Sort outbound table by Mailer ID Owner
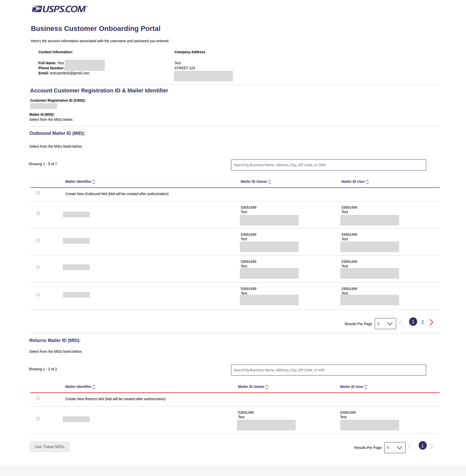The width and height of the screenshot is (466, 476). 270,182
